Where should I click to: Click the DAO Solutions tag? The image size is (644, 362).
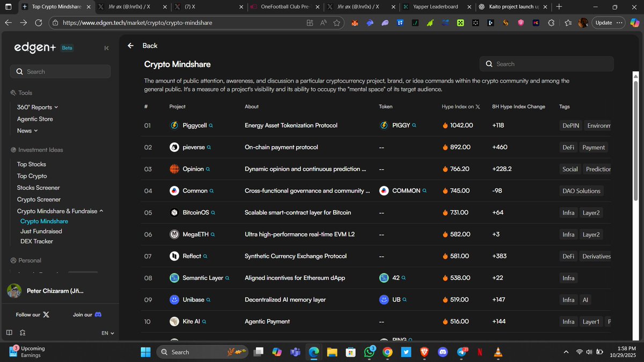coord(581,191)
